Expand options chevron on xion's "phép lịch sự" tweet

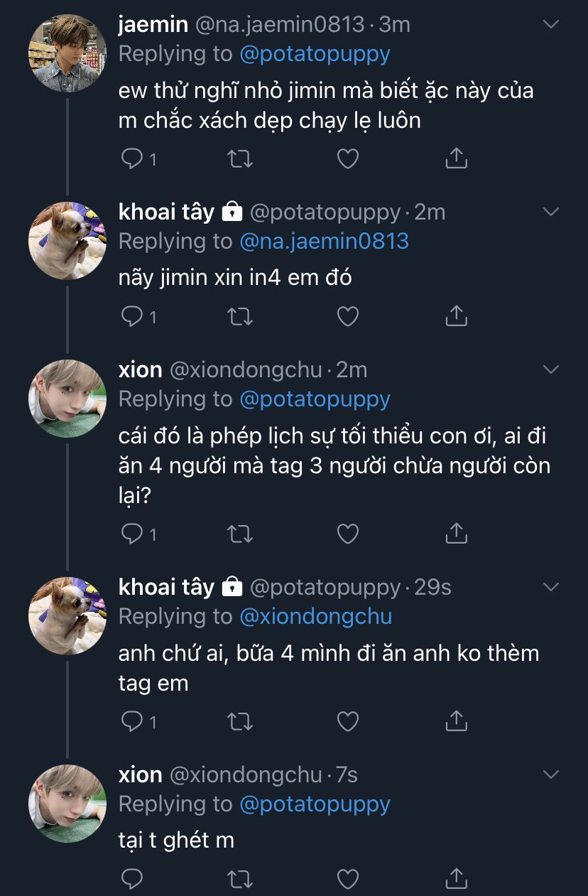click(551, 369)
